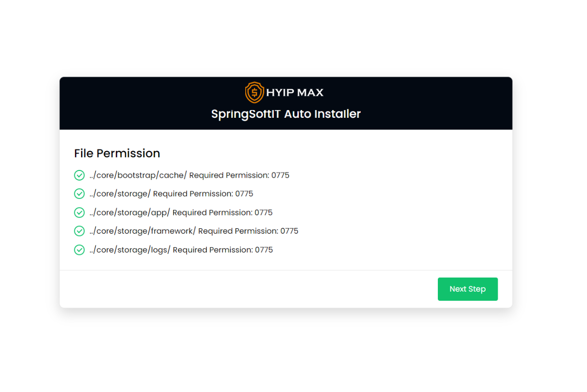The height and width of the screenshot is (392, 587).
Task: Click the green check beside core/bootstrap/cache
Action: (x=79, y=175)
